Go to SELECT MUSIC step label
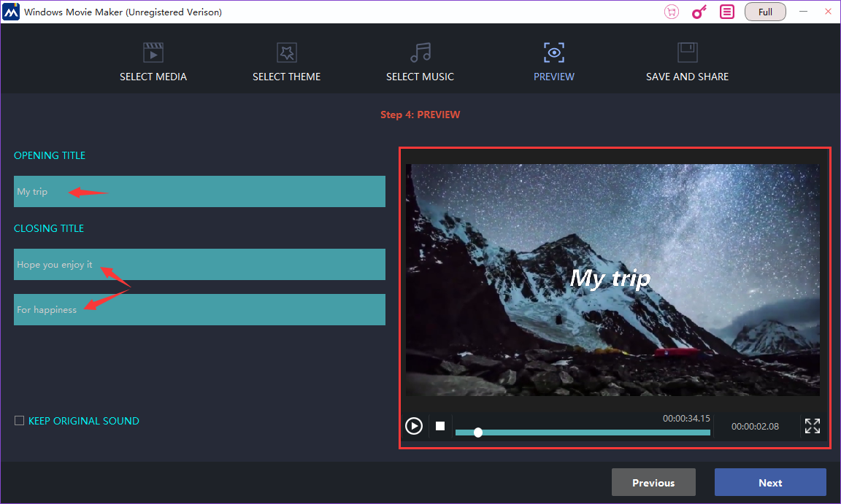The image size is (841, 504). [420, 77]
